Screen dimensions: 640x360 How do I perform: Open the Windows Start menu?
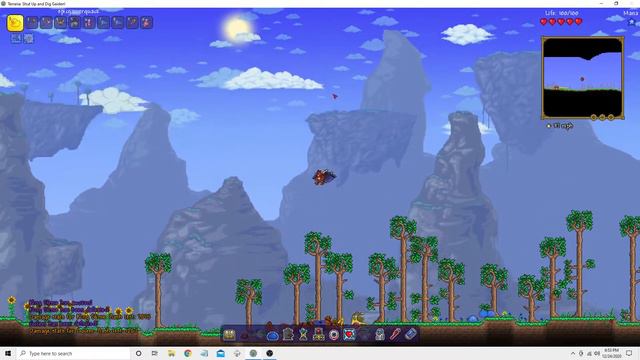[8, 353]
